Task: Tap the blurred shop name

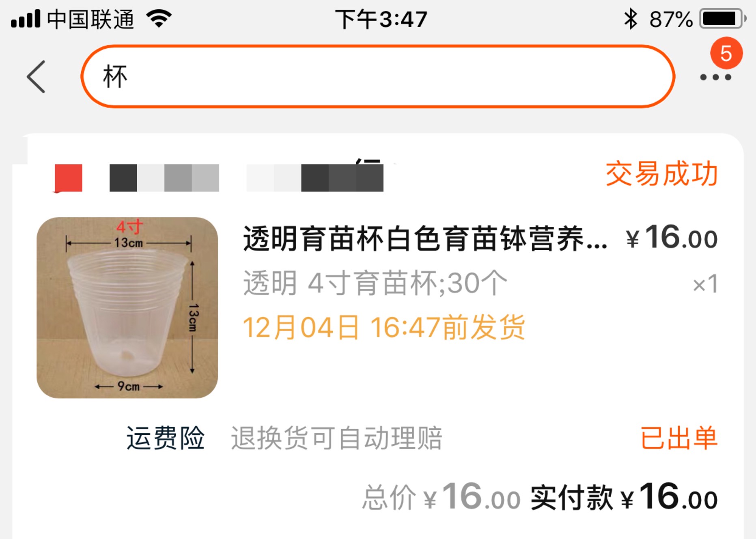Action: (246, 178)
